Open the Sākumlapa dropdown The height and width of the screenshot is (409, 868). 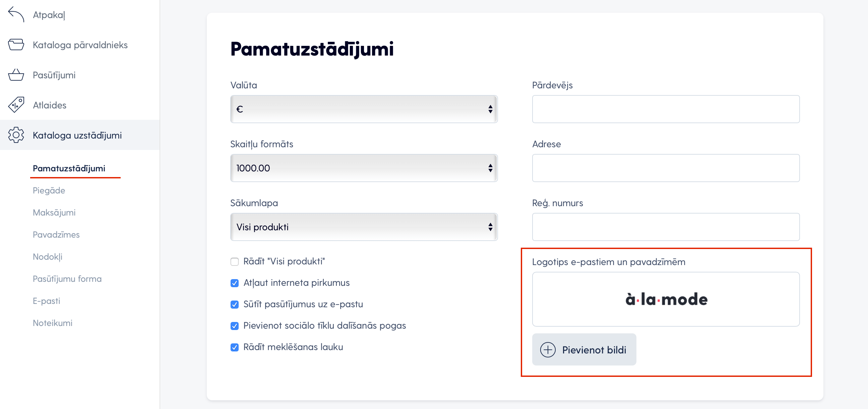click(364, 227)
